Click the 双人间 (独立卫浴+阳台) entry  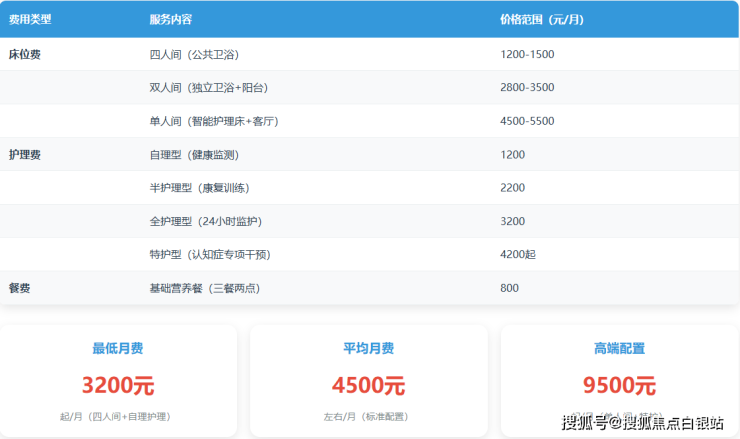tap(208, 88)
